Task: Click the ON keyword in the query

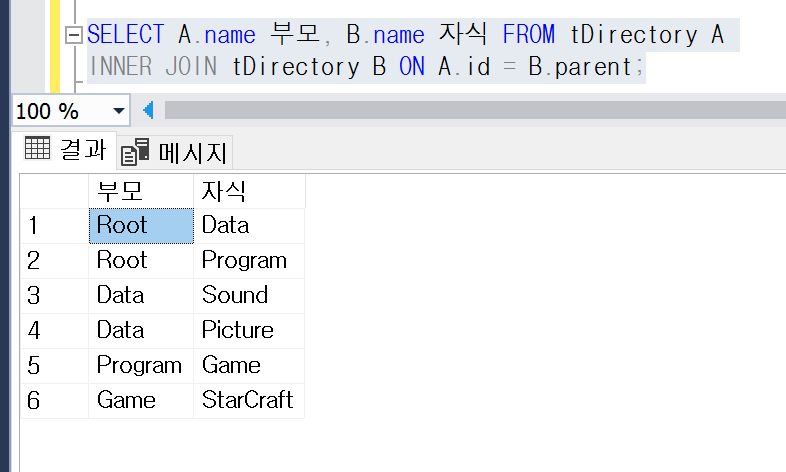Action: click(x=412, y=67)
